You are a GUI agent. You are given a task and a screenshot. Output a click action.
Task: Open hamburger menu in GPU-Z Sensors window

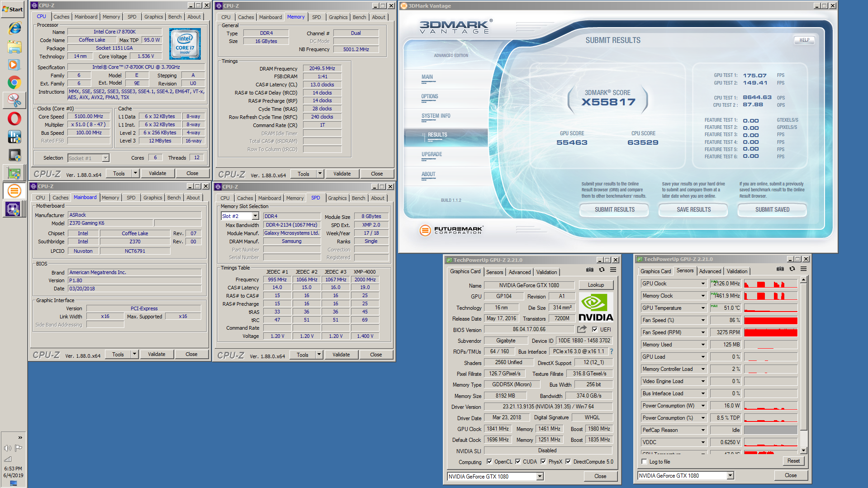point(803,269)
